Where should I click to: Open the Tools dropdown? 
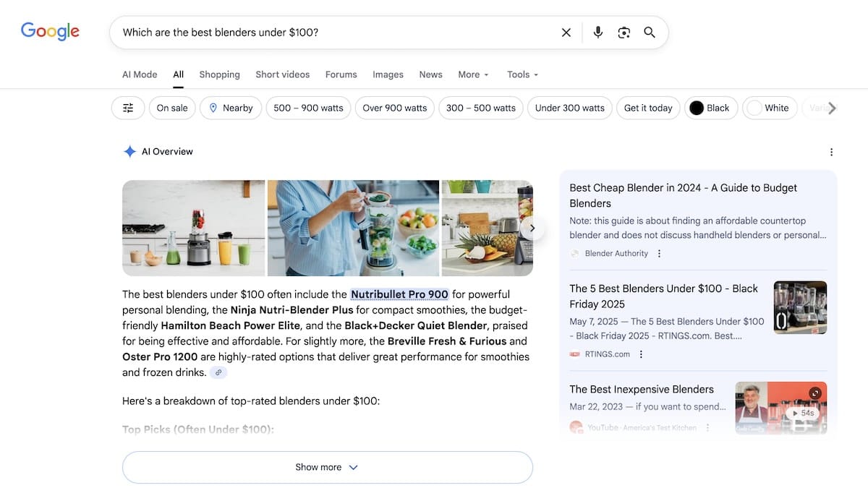522,74
